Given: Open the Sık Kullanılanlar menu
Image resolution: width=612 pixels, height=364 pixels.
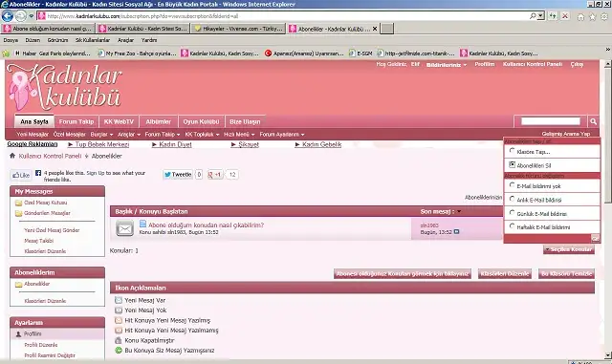Looking at the screenshot, I should click(x=93, y=40).
